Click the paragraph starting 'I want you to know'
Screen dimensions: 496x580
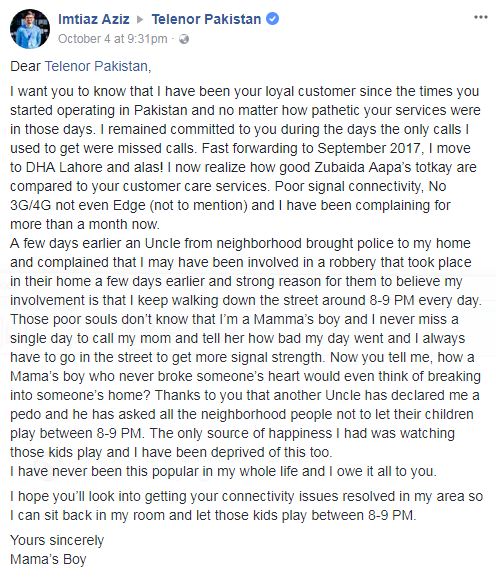(x=246, y=158)
